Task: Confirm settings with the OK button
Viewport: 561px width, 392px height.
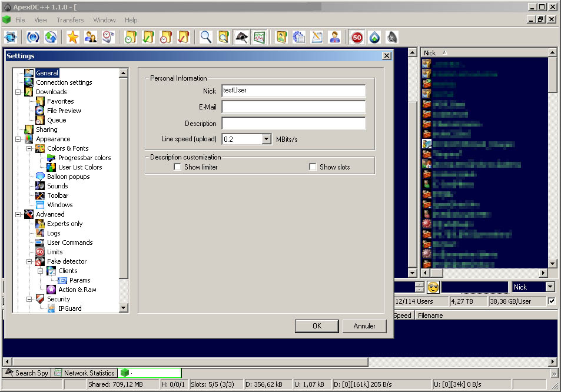Action: 317,326
